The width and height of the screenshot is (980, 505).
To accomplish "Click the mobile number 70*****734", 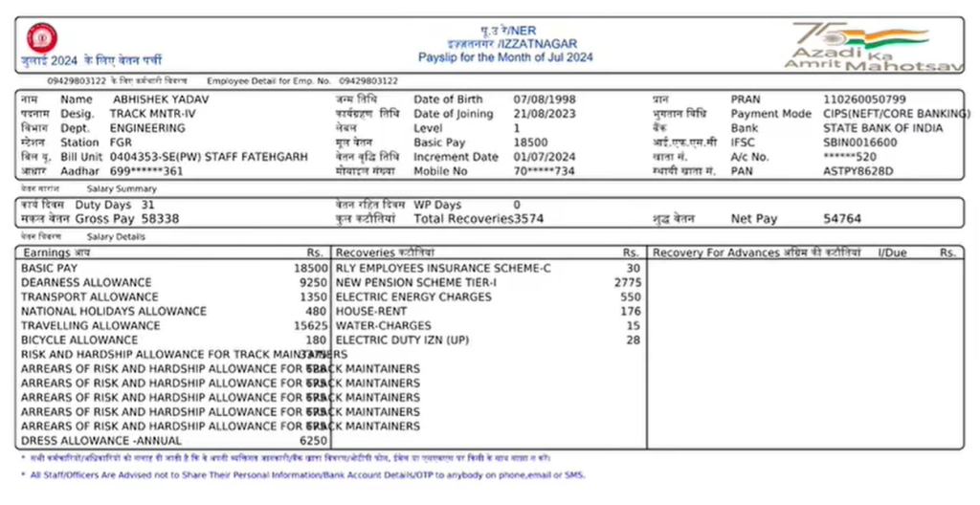I will pos(545,171).
